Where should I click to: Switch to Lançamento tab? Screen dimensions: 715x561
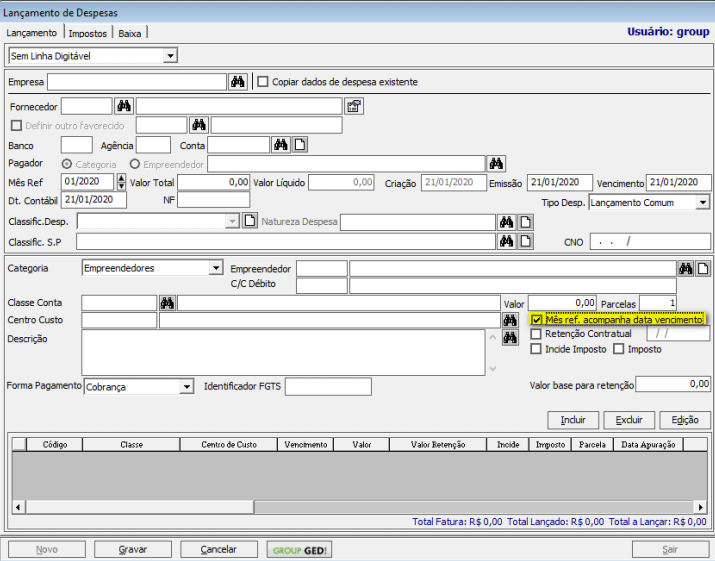31,33
